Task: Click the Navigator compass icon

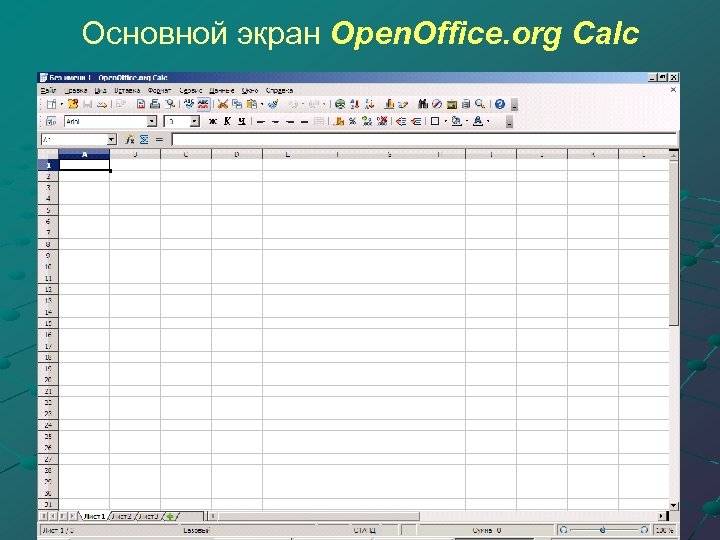Action: coord(437,104)
